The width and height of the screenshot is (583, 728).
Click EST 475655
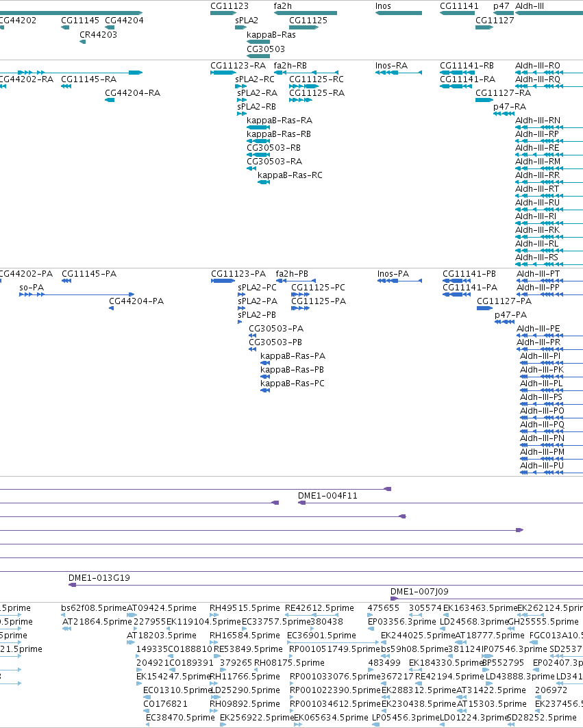[x=383, y=608]
